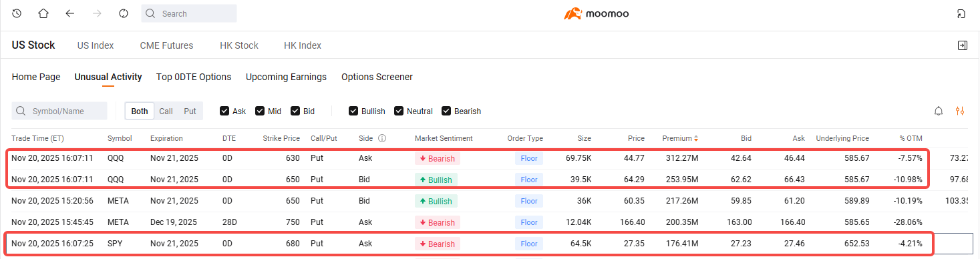This screenshot has width=980, height=259.
Task: Open the top-right pop-out window icon
Action: [961, 13]
